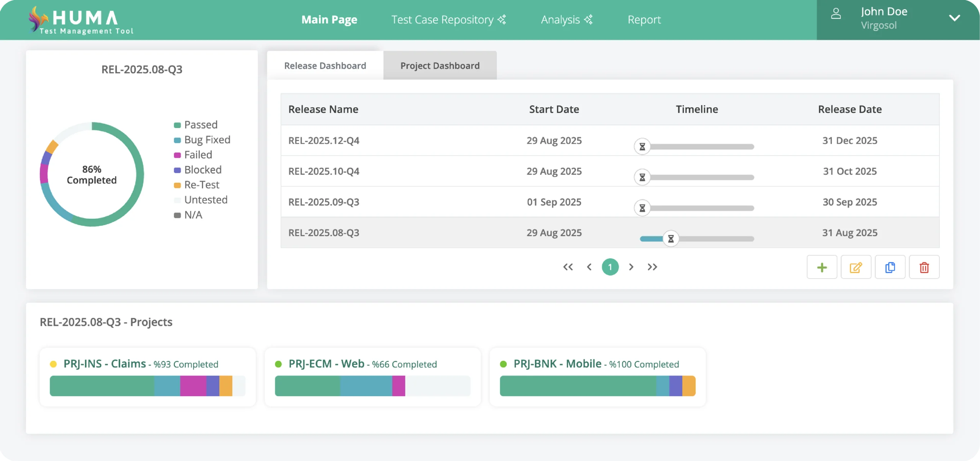Click the HUMA logo in header

[x=81, y=20]
